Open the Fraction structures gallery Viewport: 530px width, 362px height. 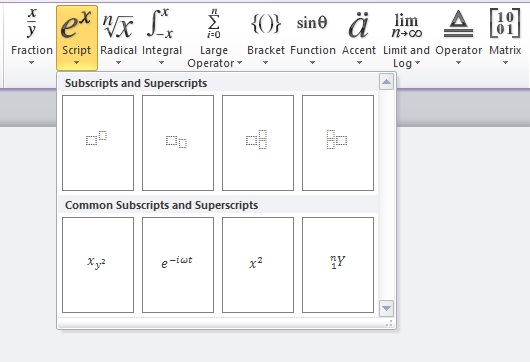(31, 37)
